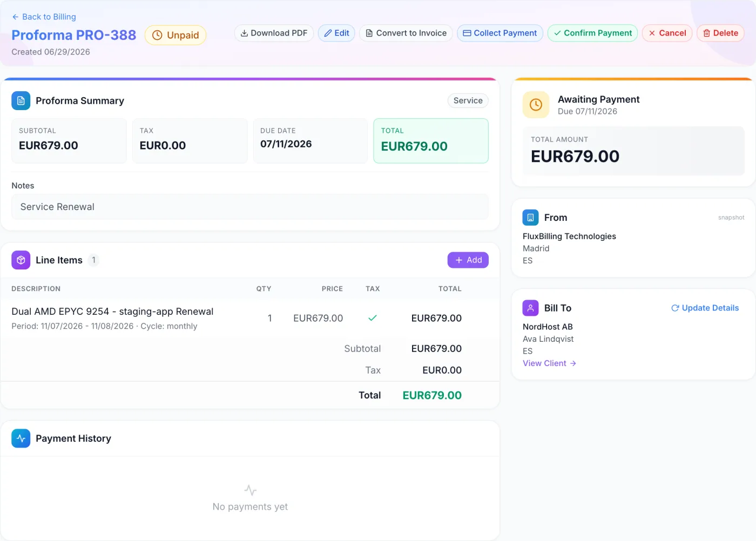756x541 pixels.
Task: Click the green Total EUR679.00 in table footer
Action: [432, 395]
